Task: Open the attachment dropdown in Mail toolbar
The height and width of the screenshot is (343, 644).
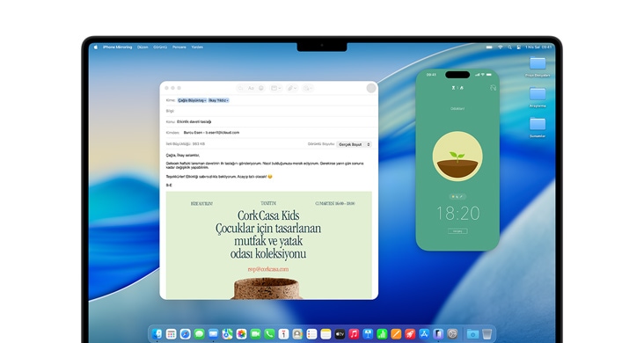Action: [x=291, y=88]
